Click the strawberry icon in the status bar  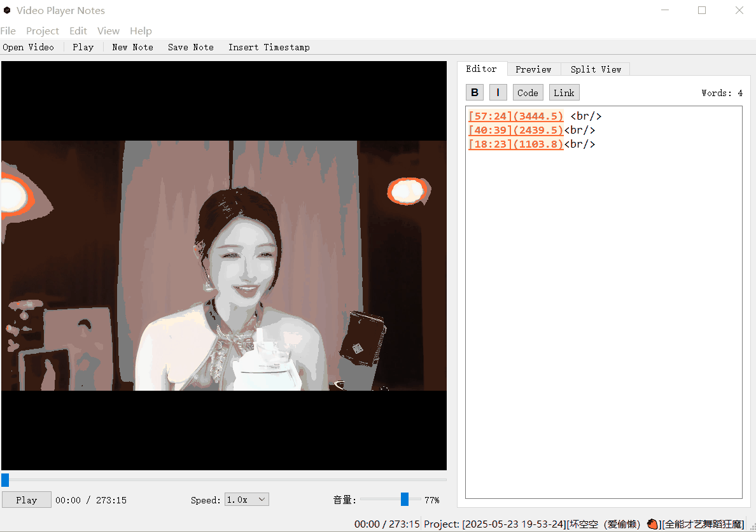[652, 524]
